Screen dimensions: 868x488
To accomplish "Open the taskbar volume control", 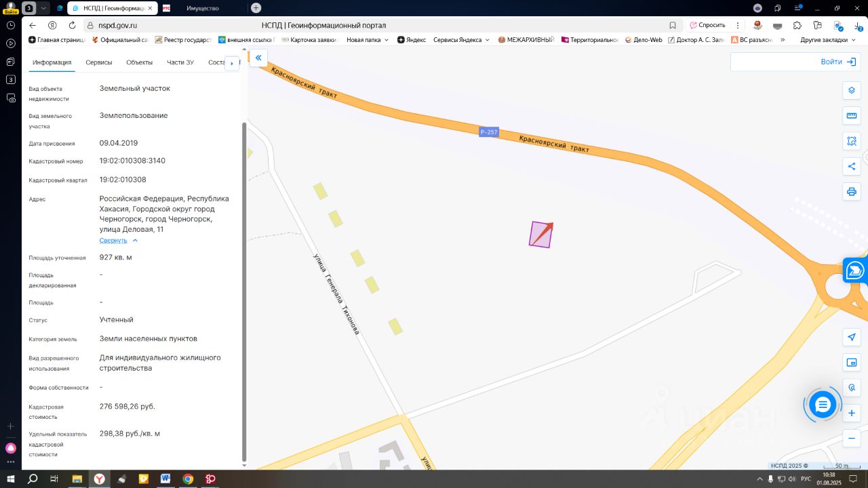I will coord(792,479).
